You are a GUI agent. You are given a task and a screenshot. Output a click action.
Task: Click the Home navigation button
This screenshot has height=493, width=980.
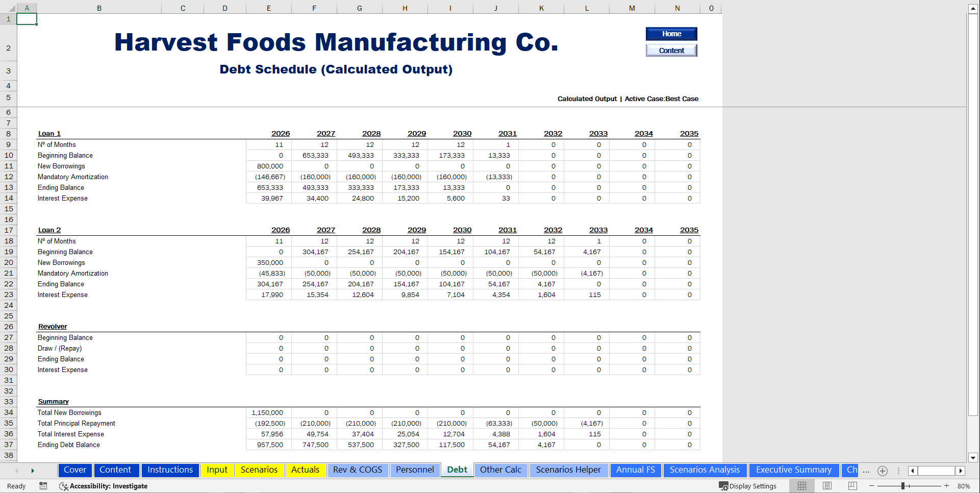(x=671, y=34)
